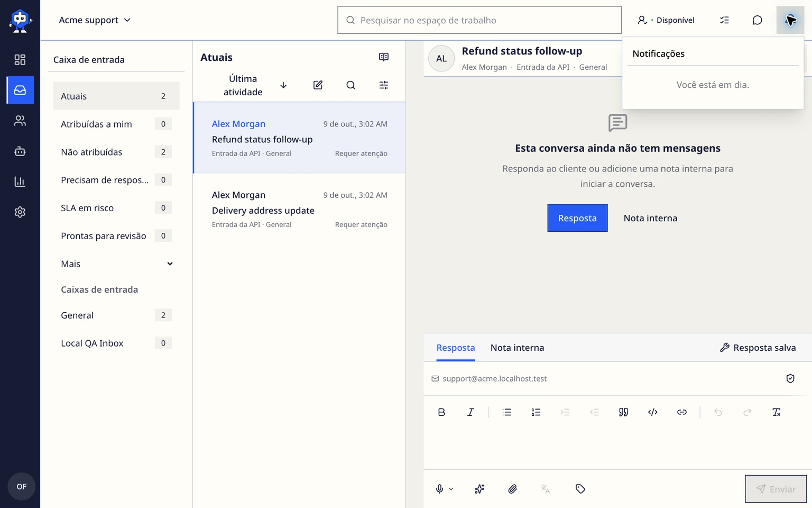Open conversation list filter sliders icon
This screenshot has width=812, height=508.
tap(384, 85)
